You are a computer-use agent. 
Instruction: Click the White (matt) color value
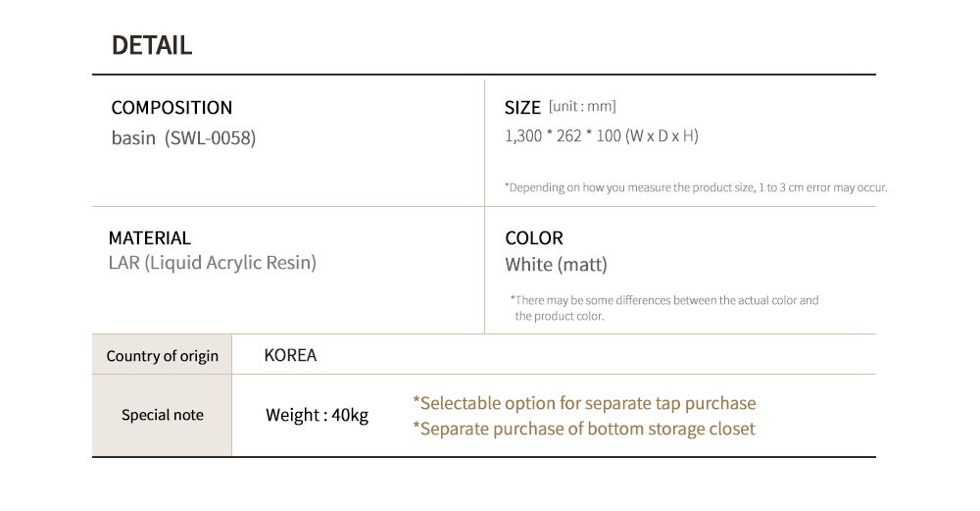tap(557, 265)
